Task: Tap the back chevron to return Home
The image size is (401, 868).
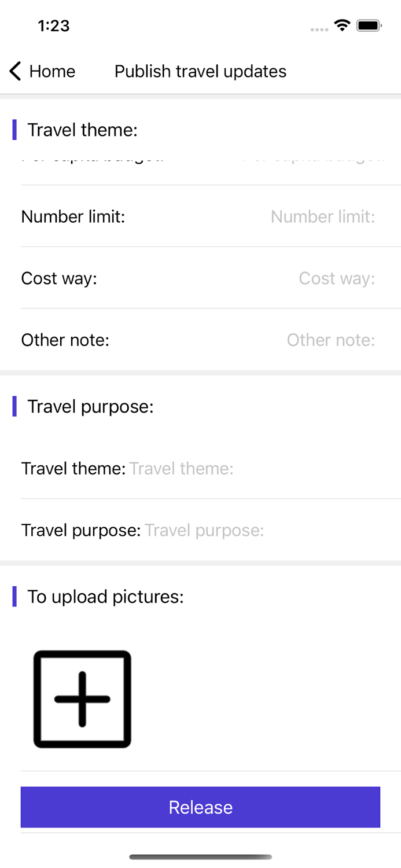Action: pos(14,71)
